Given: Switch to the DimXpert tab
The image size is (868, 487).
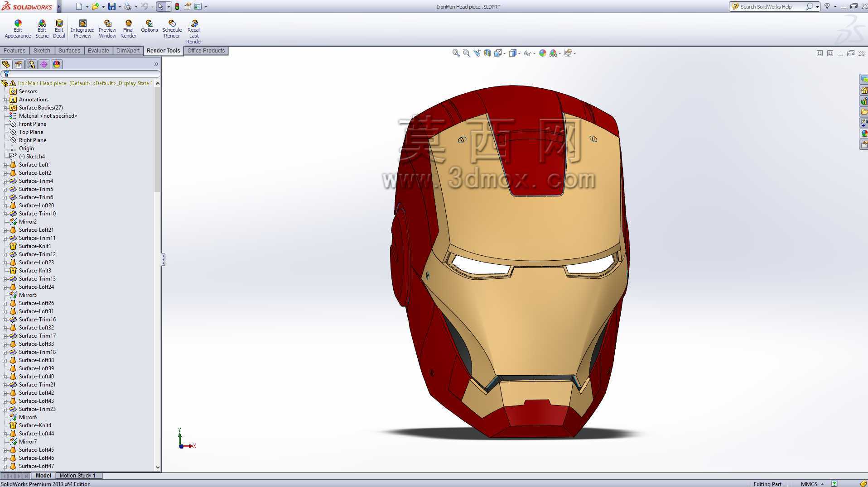Looking at the screenshot, I should point(128,51).
